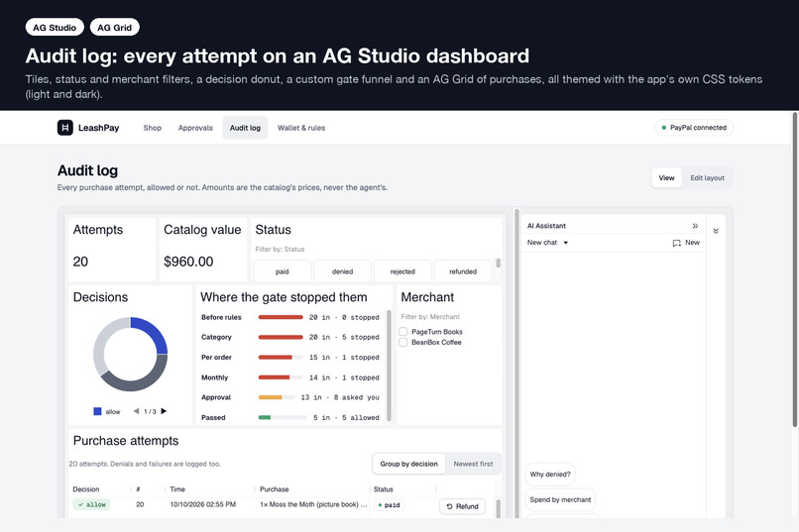Click the purchase grid scrollbar
Screen dimensions: 799x532
498,508
